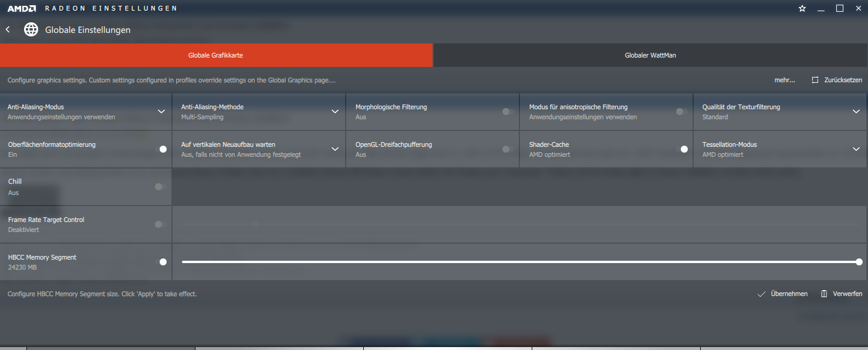Click the 'Configure HBCC Memory Segment size' hint
The width and height of the screenshot is (868, 350).
pyautogui.click(x=102, y=294)
